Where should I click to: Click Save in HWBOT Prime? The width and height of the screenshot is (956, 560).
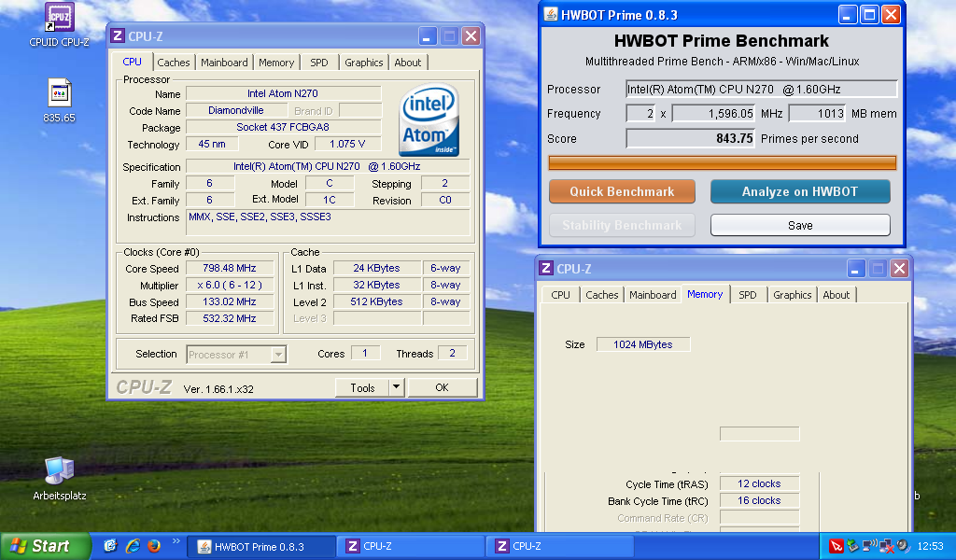point(800,226)
